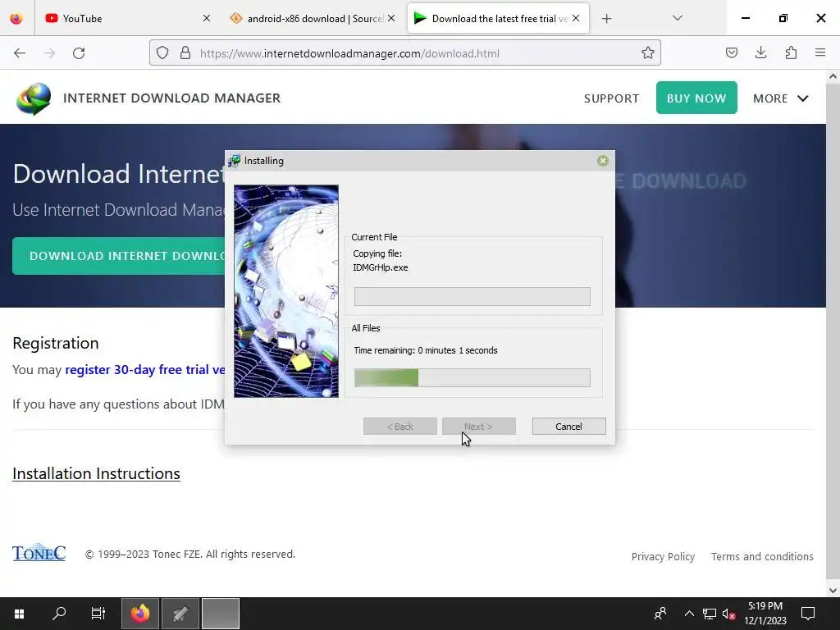
Task: Expand the MORE navigation menu
Action: click(781, 98)
